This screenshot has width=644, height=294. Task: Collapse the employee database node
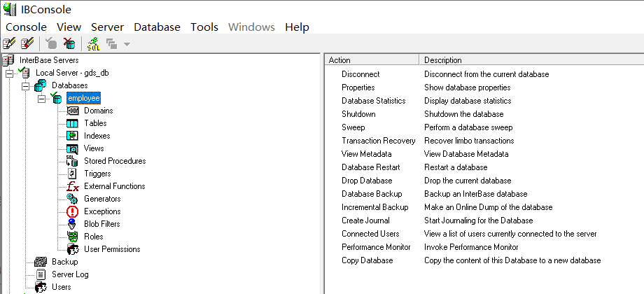(41, 99)
